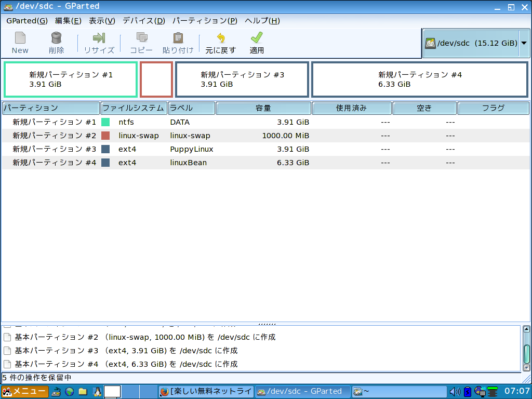
Task: Undo last operation with 元に戻す icon
Action: click(220, 37)
